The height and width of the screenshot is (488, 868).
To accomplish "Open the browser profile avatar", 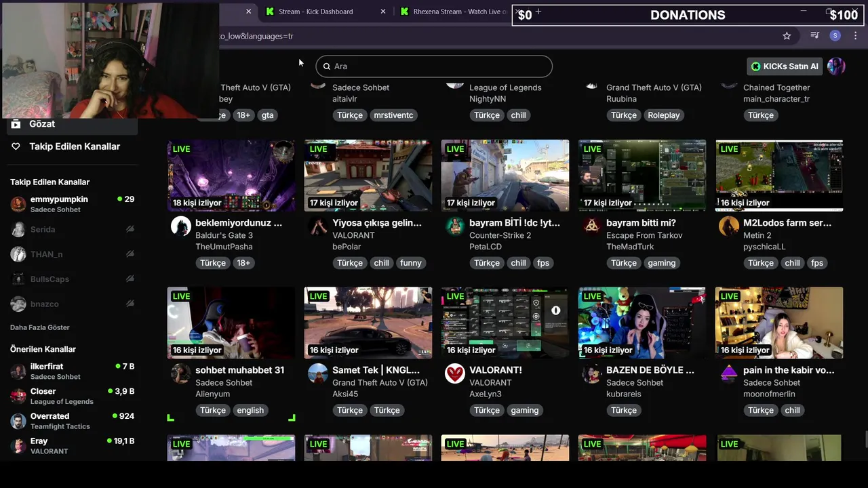I will pyautogui.click(x=835, y=36).
